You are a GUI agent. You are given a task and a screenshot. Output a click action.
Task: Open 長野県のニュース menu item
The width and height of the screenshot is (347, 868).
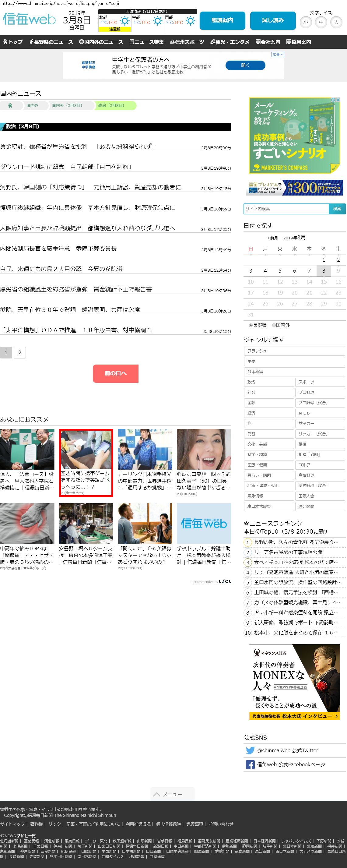pos(51,42)
